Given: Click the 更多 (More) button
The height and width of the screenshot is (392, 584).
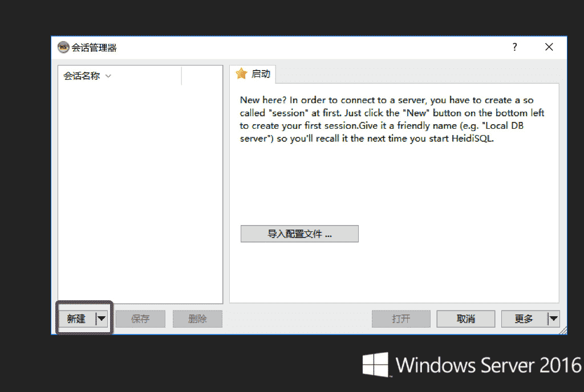Looking at the screenshot, I should coord(525,318).
